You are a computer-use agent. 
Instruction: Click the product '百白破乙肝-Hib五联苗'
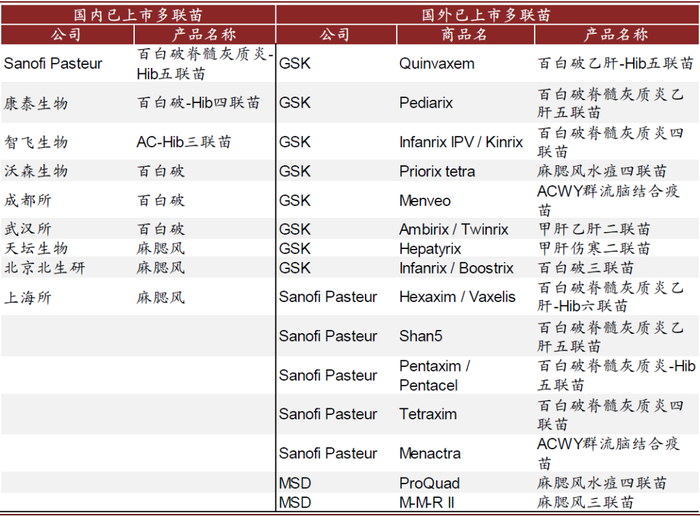(615, 63)
